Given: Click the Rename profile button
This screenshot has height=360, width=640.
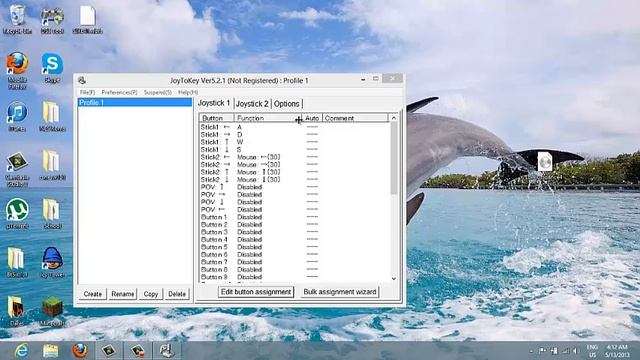Looking at the screenshot, I should (122, 294).
